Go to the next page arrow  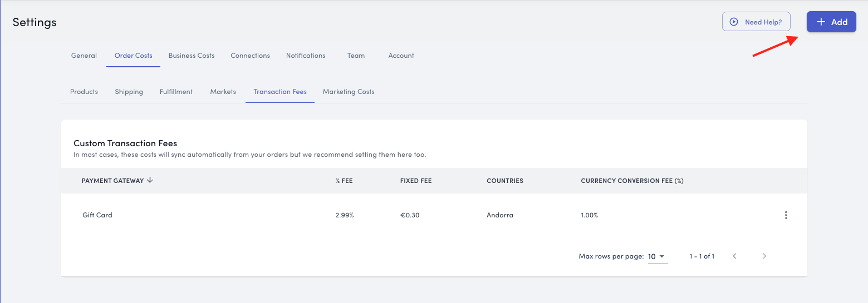click(x=764, y=256)
